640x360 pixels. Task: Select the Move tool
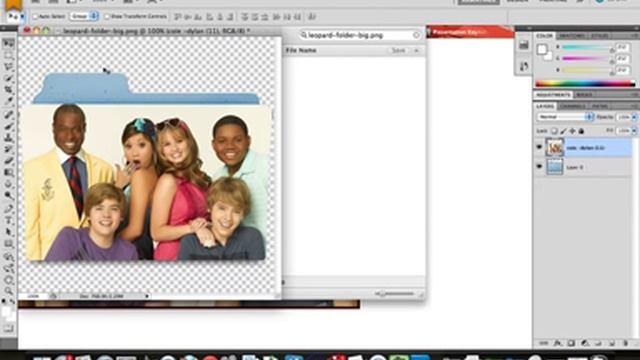coord(9,43)
